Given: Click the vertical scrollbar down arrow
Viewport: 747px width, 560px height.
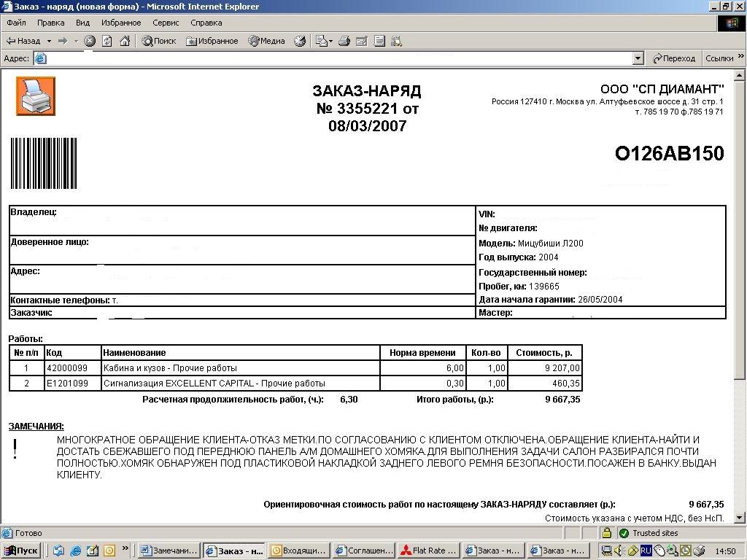Looking at the screenshot, I should [740, 518].
